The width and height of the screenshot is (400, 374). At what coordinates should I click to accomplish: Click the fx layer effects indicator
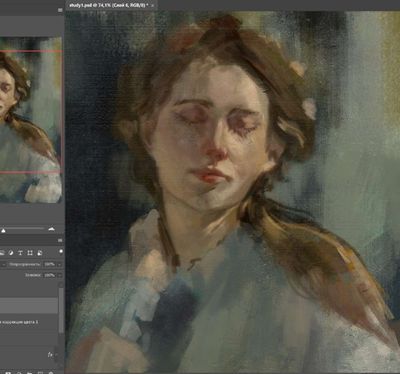tap(50, 355)
